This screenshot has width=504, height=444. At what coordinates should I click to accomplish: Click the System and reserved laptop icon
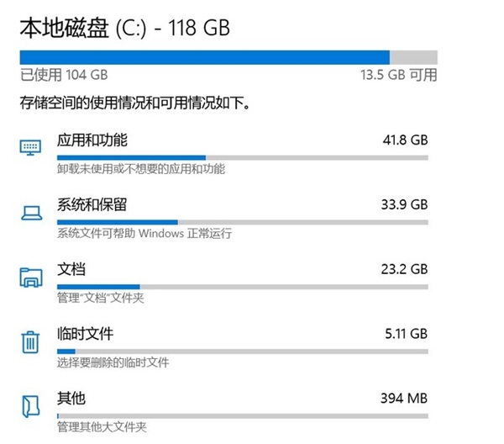click(31, 213)
